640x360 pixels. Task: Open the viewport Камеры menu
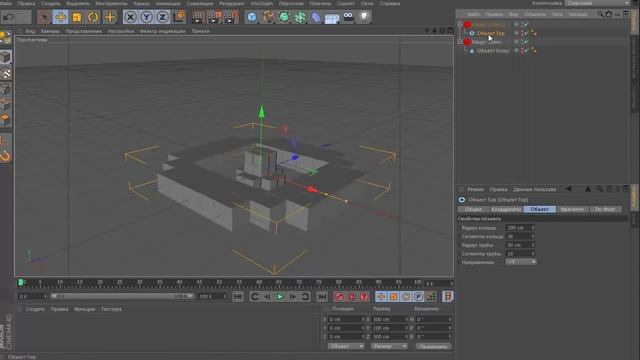[x=50, y=31]
